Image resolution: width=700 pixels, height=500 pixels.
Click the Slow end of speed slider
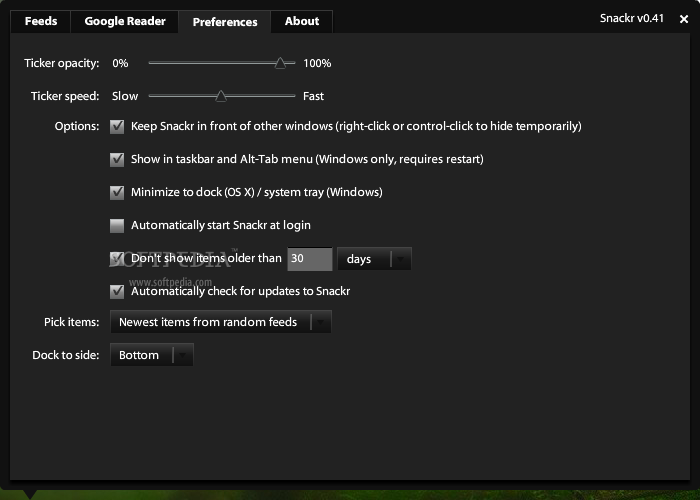[x=125, y=97]
